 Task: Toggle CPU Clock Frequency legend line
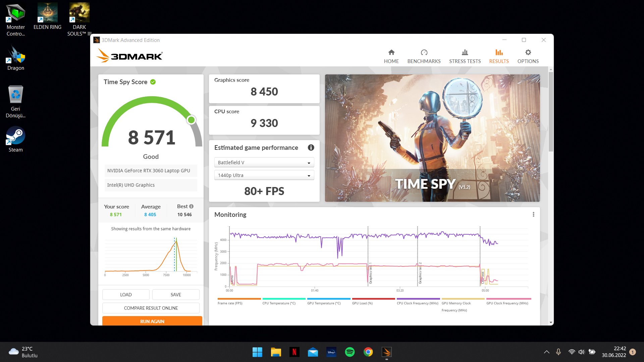(418, 299)
